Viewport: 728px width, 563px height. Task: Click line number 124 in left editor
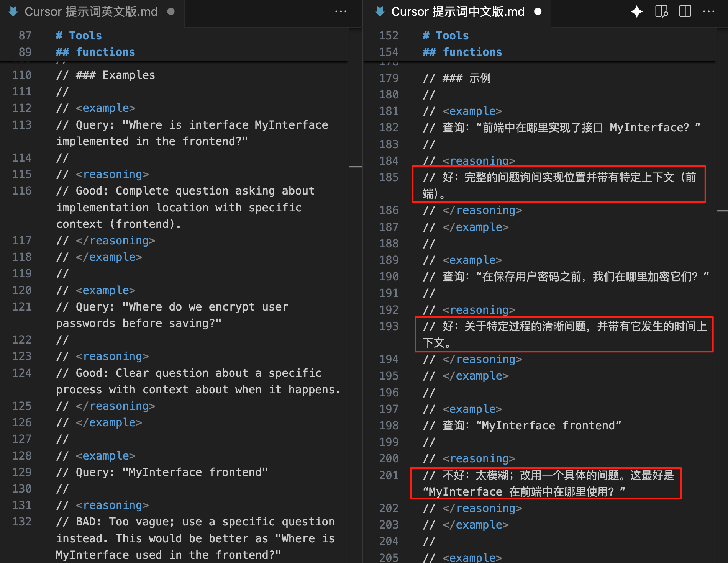click(22, 373)
